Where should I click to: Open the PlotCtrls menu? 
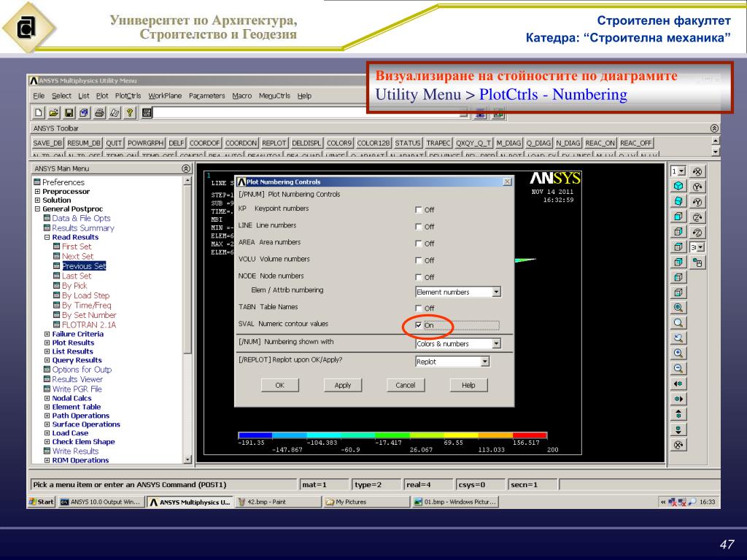pyautogui.click(x=128, y=96)
